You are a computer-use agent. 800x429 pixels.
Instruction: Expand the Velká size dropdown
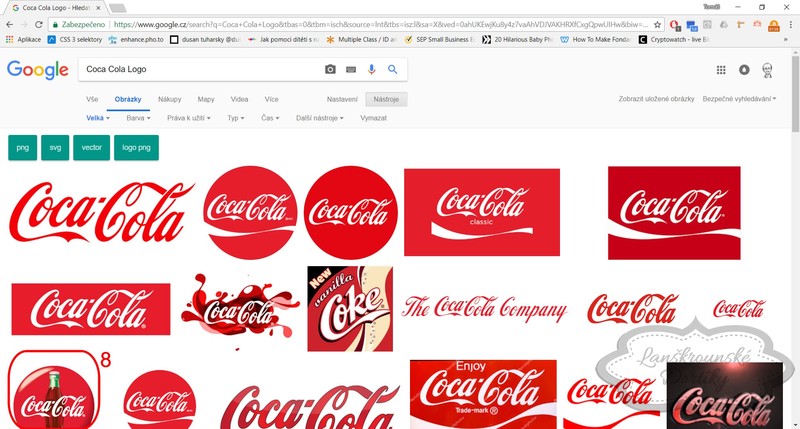pyautogui.click(x=98, y=118)
